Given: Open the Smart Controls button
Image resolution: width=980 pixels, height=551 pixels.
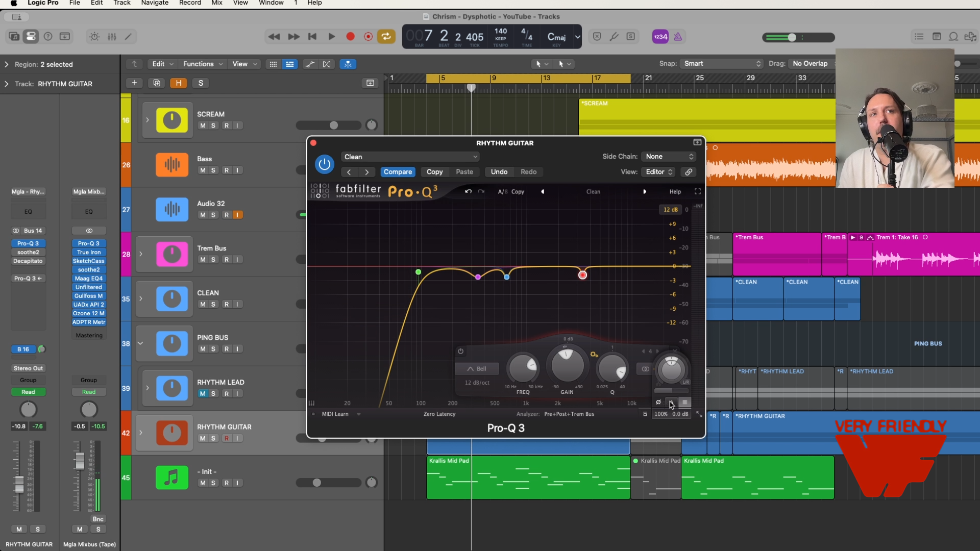Looking at the screenshot, I should click(x=94, y=37).
